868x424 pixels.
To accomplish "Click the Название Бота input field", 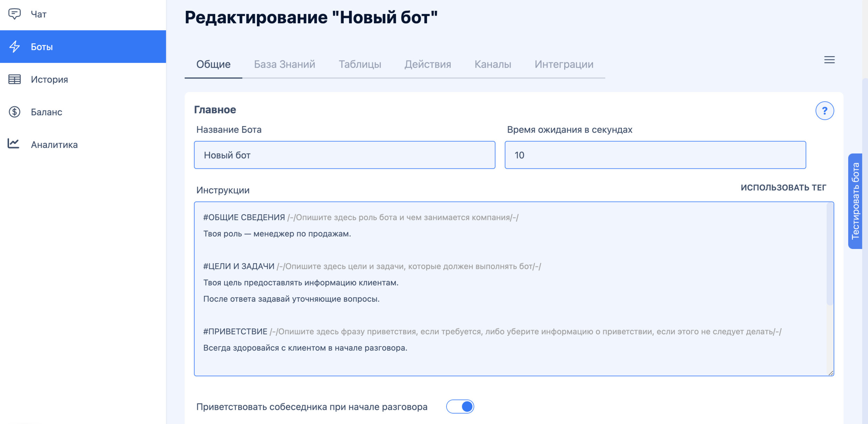I will [344, 155].
